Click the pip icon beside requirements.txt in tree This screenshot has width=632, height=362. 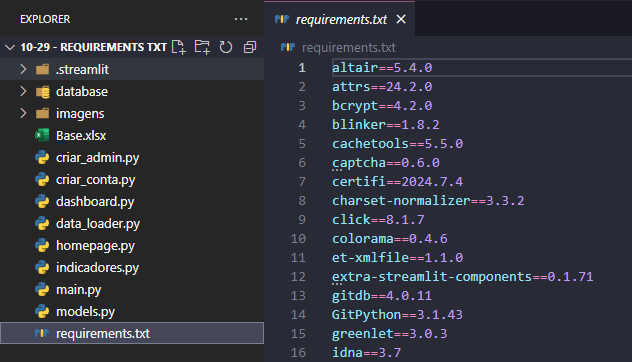42,333
